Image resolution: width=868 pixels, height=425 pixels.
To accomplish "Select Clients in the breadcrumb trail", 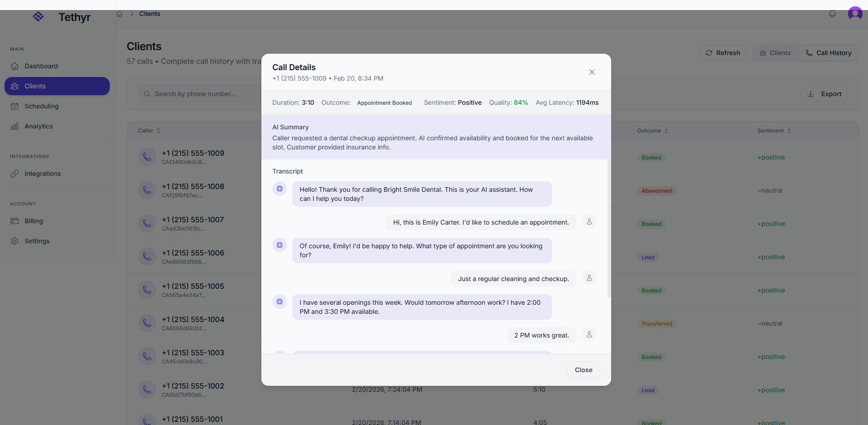I will point(150,14).
